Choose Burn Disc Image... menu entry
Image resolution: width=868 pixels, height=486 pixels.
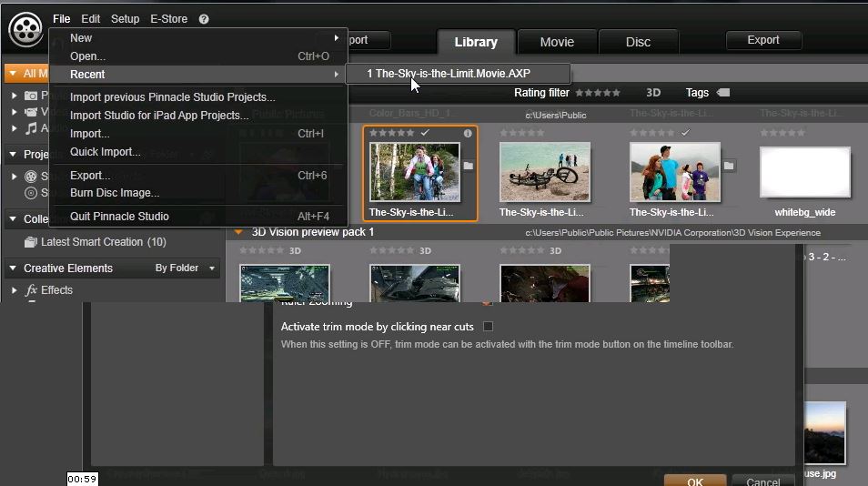click(x=198, y=193)
